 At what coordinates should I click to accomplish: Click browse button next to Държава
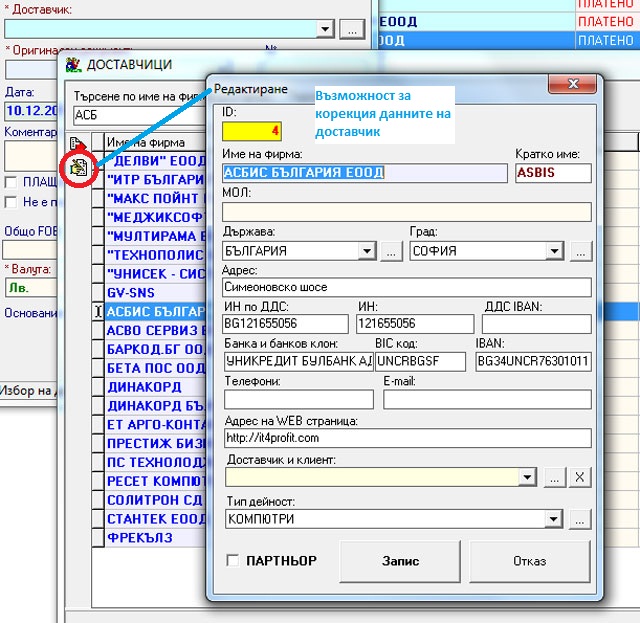pos(391,251)
